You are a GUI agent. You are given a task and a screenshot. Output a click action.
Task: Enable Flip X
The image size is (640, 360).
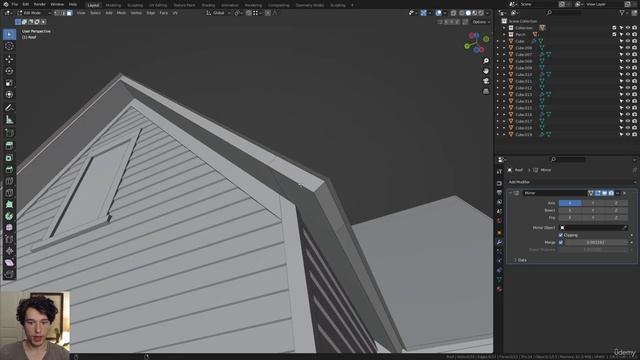tap(570, 218)
